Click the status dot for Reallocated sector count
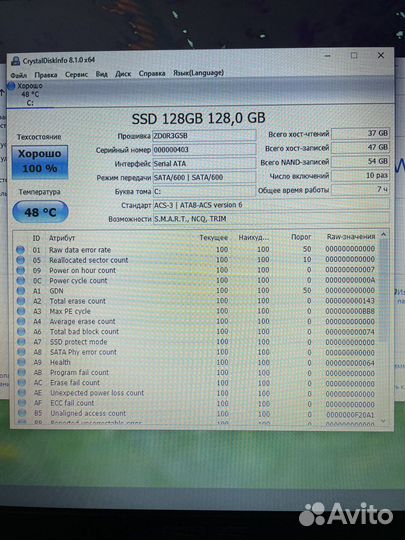This screenshot has height=540, width=405. point(21,260)
